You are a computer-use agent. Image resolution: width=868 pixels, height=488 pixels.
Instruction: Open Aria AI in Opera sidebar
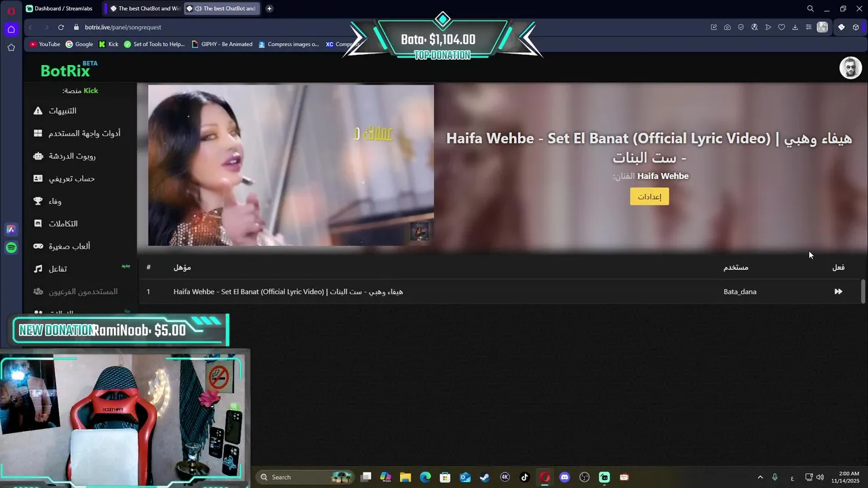(11, 230)
